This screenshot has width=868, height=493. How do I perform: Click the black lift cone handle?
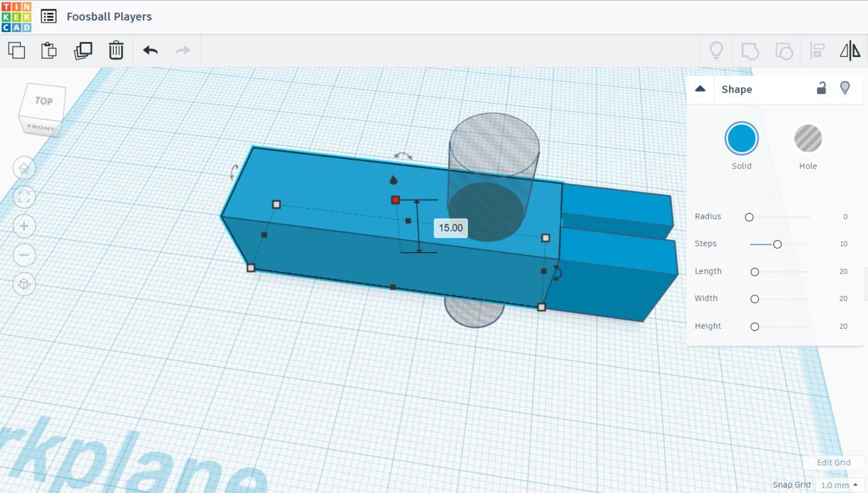click(393, 179)
